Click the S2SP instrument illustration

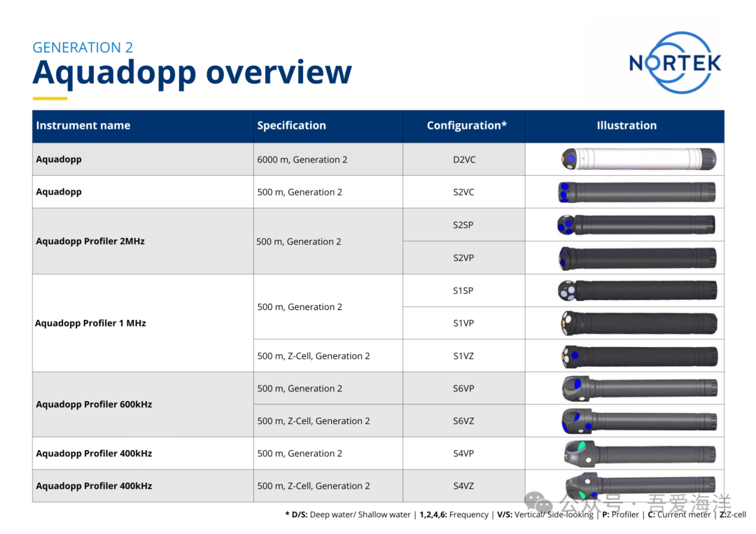pyautogui.click(x=636, y=225)
